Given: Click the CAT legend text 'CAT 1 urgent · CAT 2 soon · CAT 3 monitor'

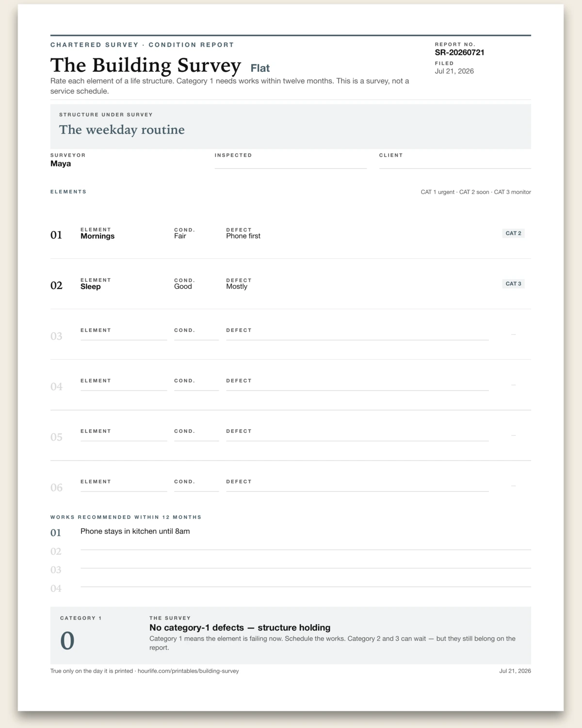Looking at the screenshot, I should 476,192.
